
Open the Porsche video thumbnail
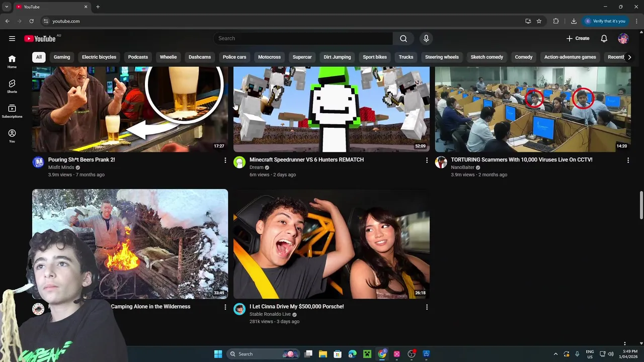coord(332,244)
